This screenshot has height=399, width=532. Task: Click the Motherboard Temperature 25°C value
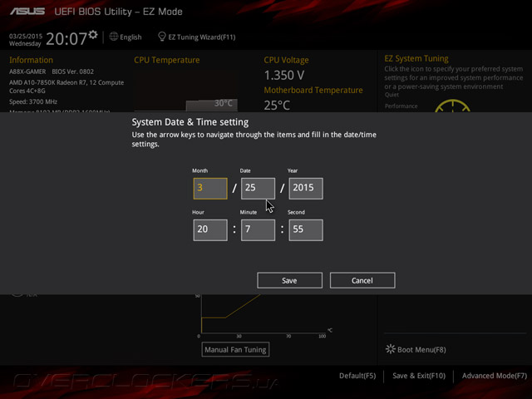pyautogui.click(x=277, y=106)
